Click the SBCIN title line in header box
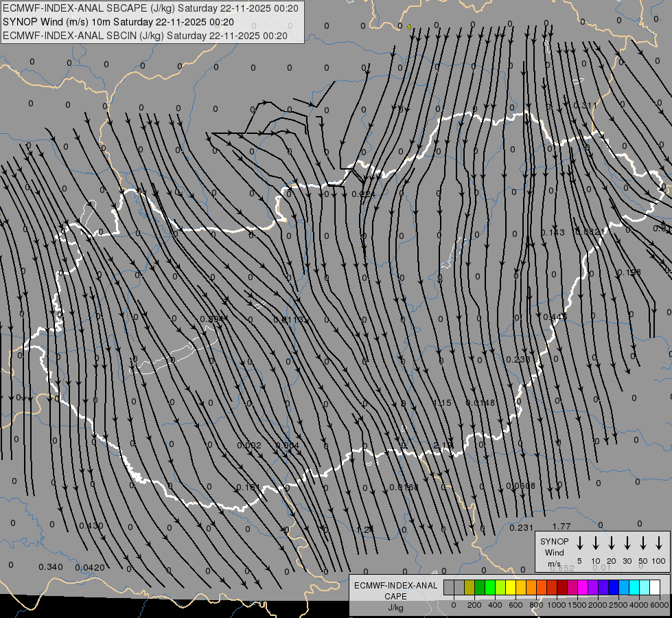The height and width of the screenshot is (618, 672). tap(145, 36)
